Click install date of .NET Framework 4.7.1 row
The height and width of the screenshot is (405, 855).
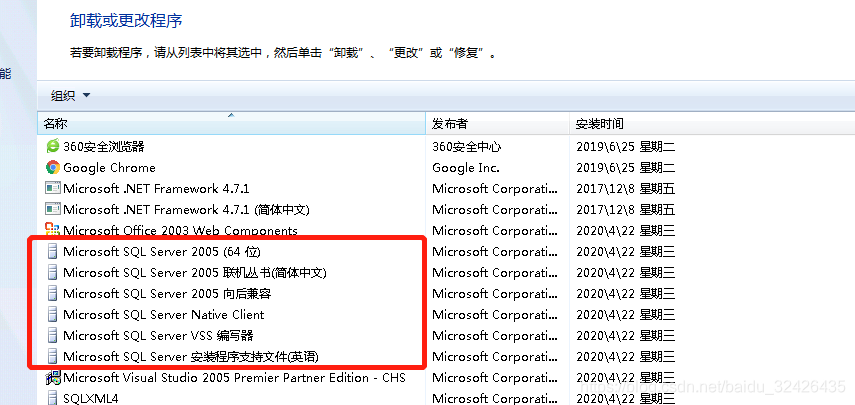(x=625, y=189)
